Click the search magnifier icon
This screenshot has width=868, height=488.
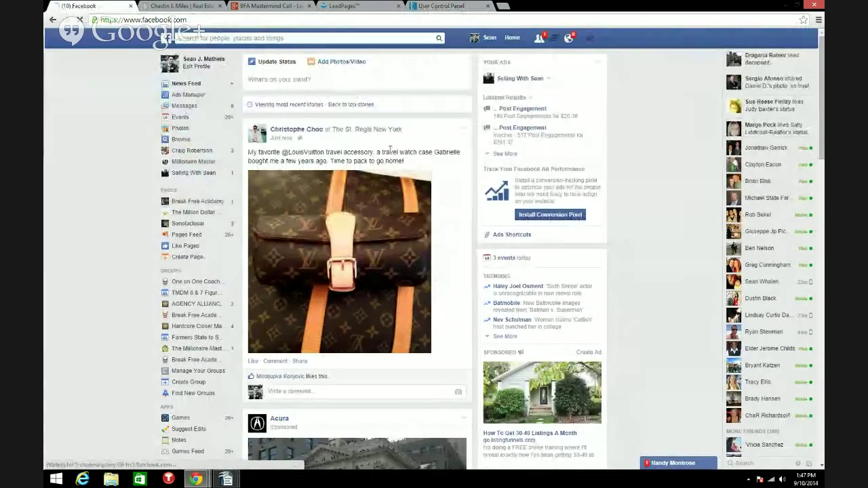point(439,38)
